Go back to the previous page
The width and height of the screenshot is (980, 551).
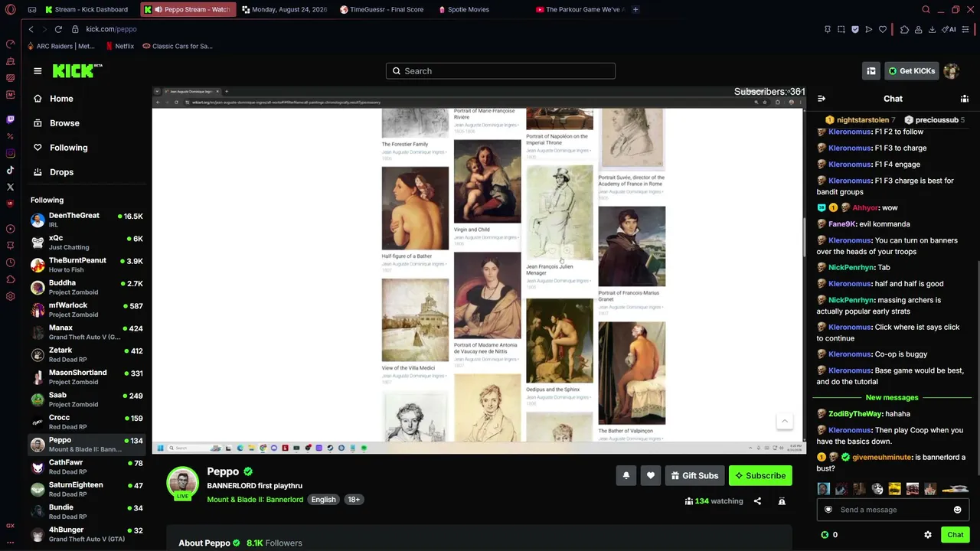(31, 29)
